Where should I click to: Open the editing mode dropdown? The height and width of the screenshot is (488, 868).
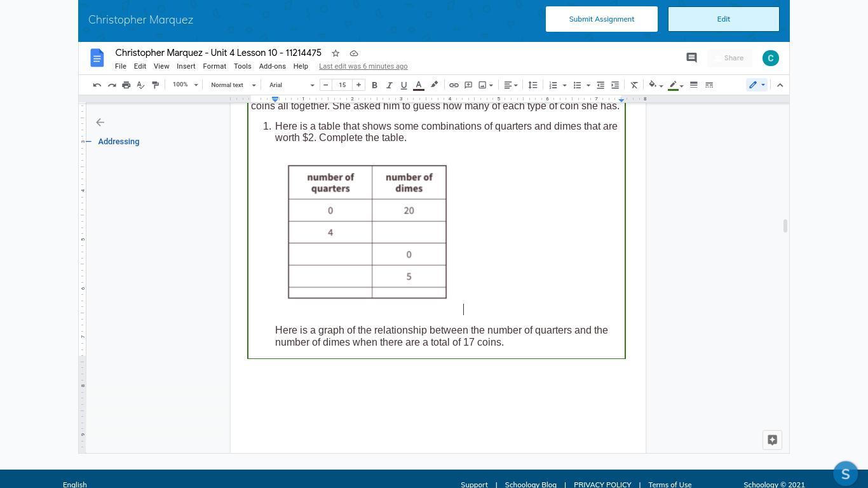click(x=757, y=85)
